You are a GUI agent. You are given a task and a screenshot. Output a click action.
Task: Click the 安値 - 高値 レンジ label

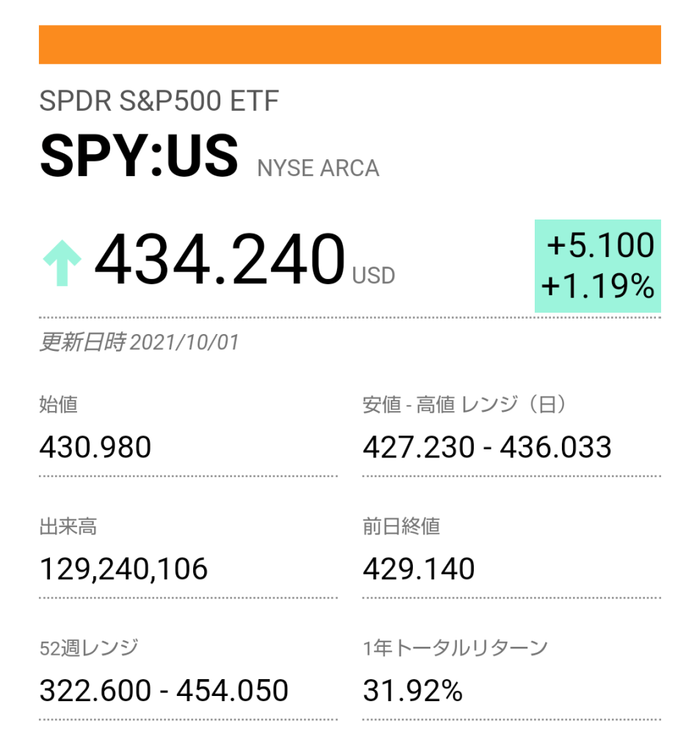(464, 404)
